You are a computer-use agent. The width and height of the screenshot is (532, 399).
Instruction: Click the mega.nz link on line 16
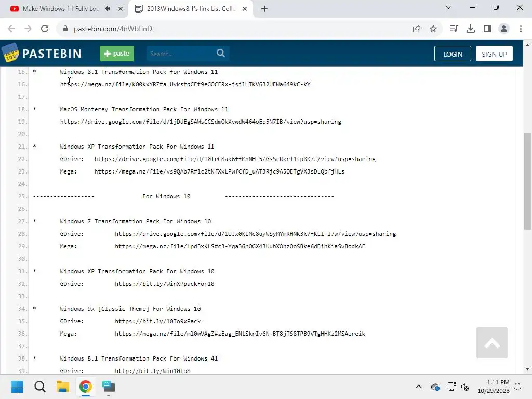click(185, 84)
